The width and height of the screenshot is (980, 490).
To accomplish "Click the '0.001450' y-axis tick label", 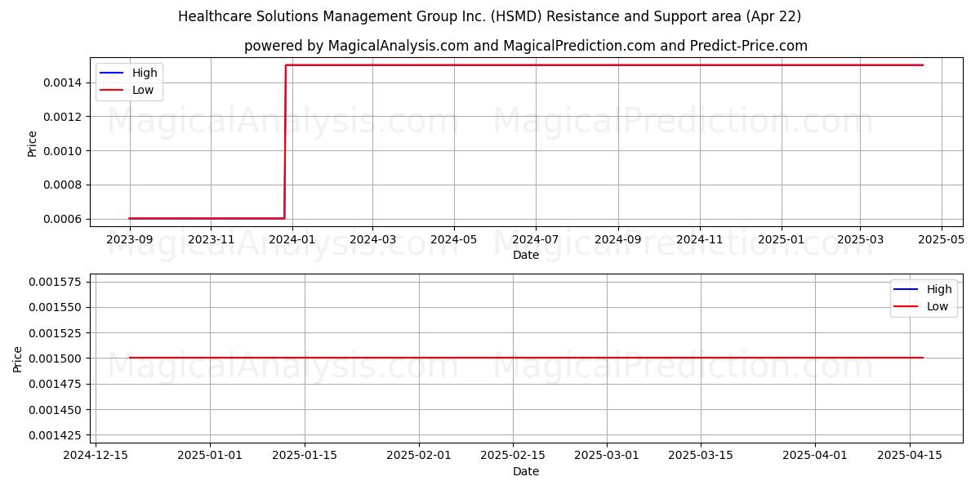I will 56,409.
